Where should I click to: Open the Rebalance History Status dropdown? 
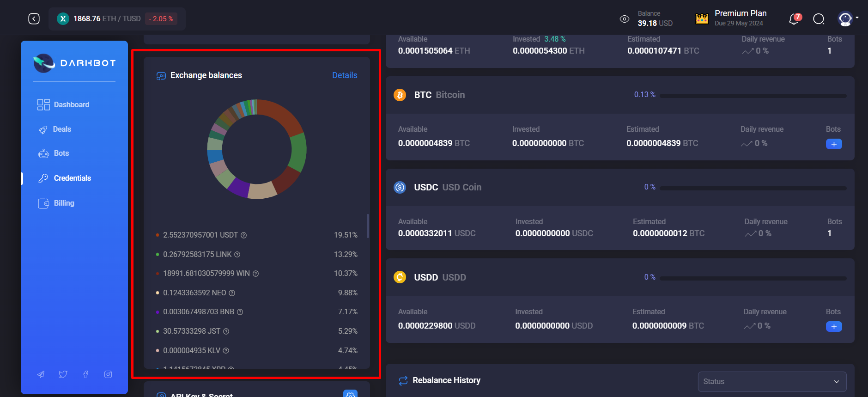(x=772, y=382)
